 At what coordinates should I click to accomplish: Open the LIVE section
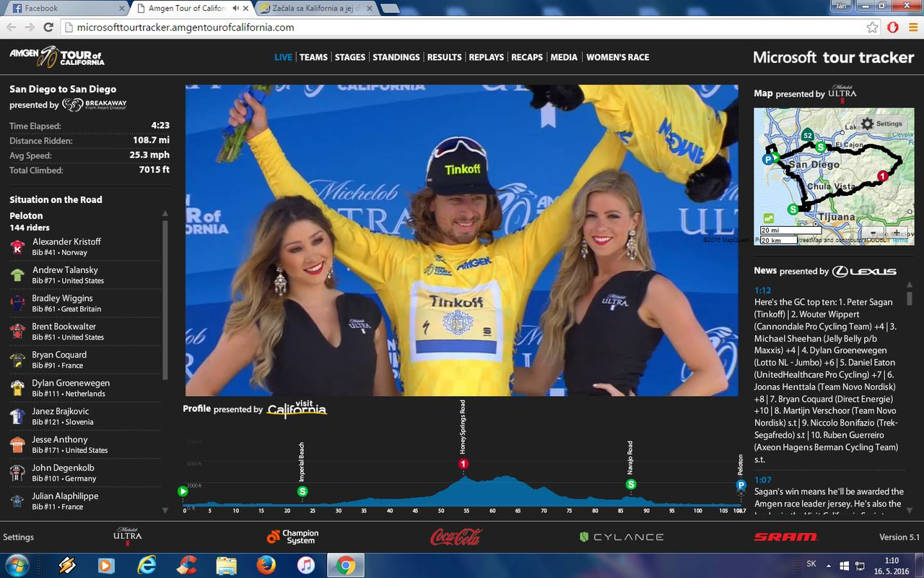[x=283, y=57]
